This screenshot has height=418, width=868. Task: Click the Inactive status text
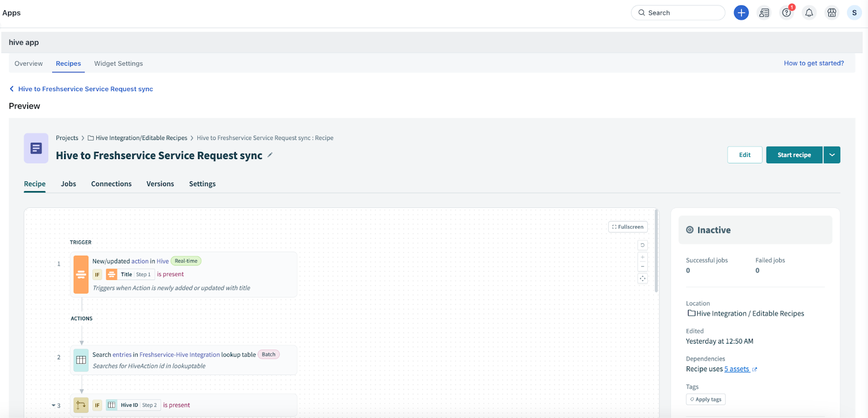[x=714, y=230]
